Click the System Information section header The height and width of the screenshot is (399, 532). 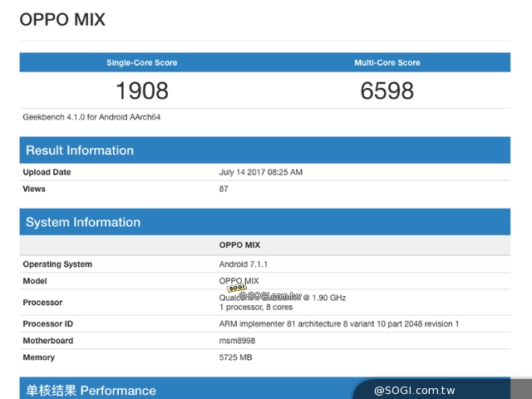pyautogui.click(x=265, y=222)
